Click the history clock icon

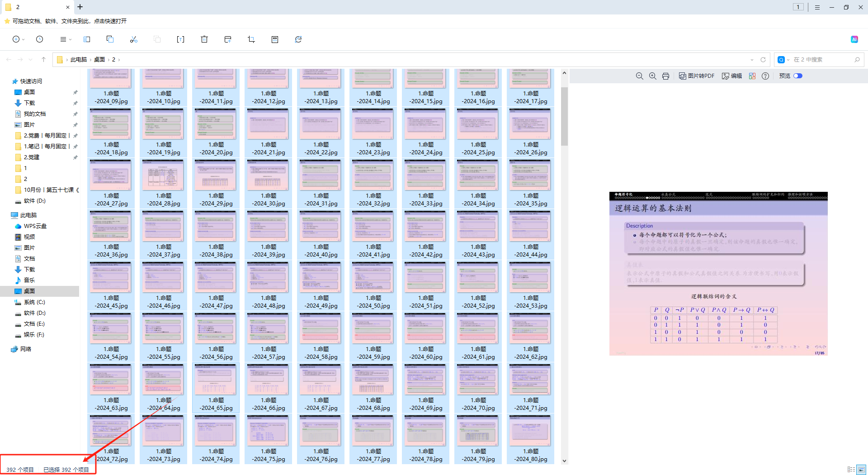40,39
